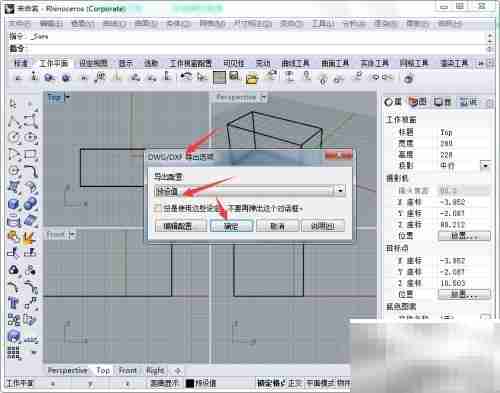Select the Trim tool in left sidebar

pos(14,253)
